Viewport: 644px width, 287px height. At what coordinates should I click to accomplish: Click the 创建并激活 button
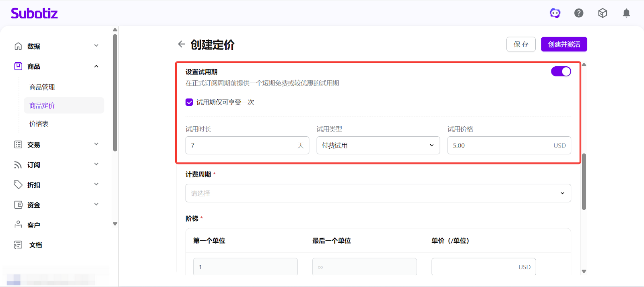pyautogui.click(x=564, y=44)
